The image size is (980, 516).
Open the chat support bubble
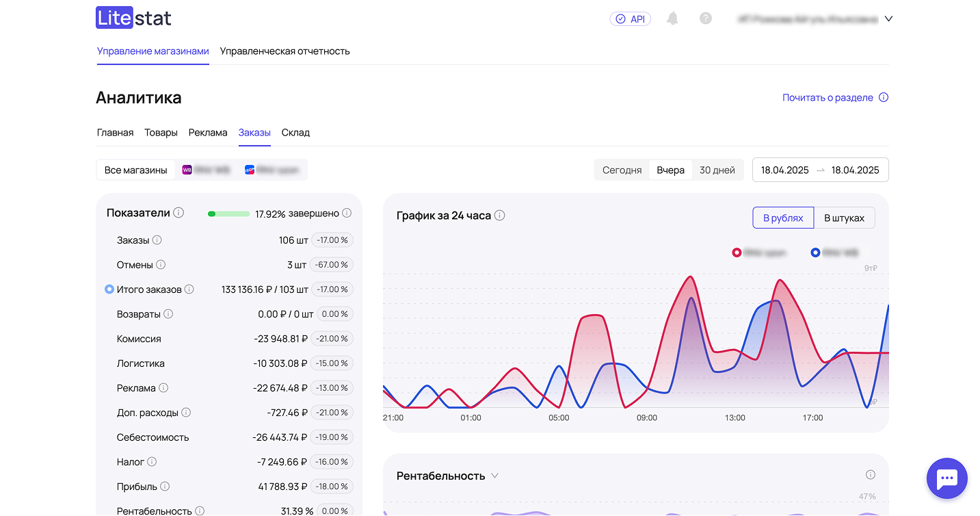click(x=946, y=478)
